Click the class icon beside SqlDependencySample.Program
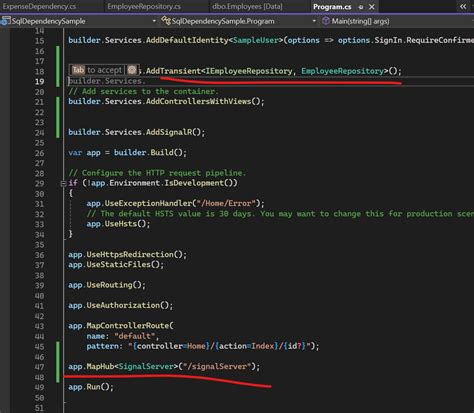Viewport: 474px width, 413px height. click(166, 21)
